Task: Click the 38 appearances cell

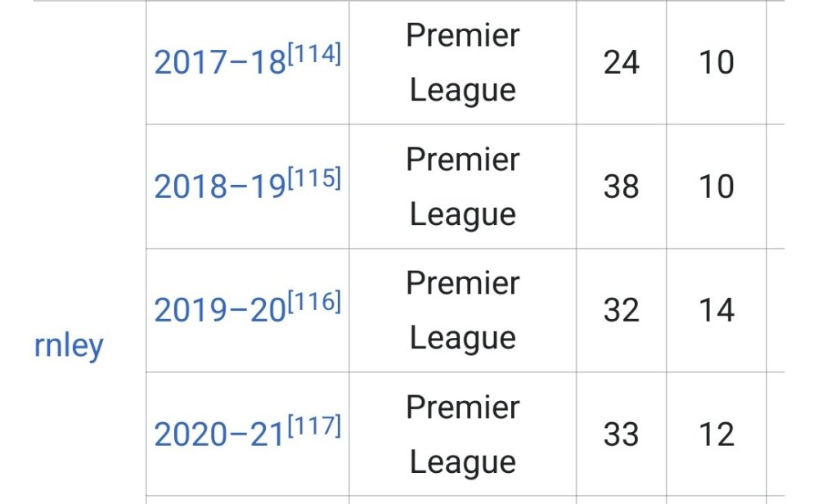Action: tap(621, 187)
